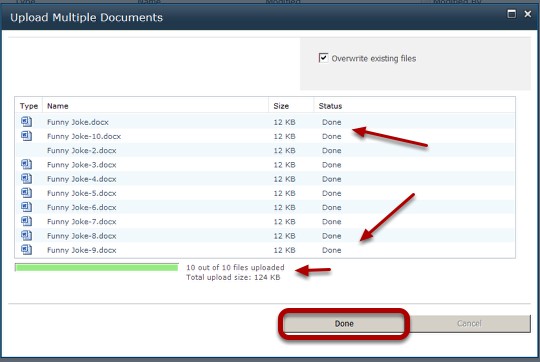
Task: Click 12 KB size of Funny Joke-9.docx
Action: point(284,250)
